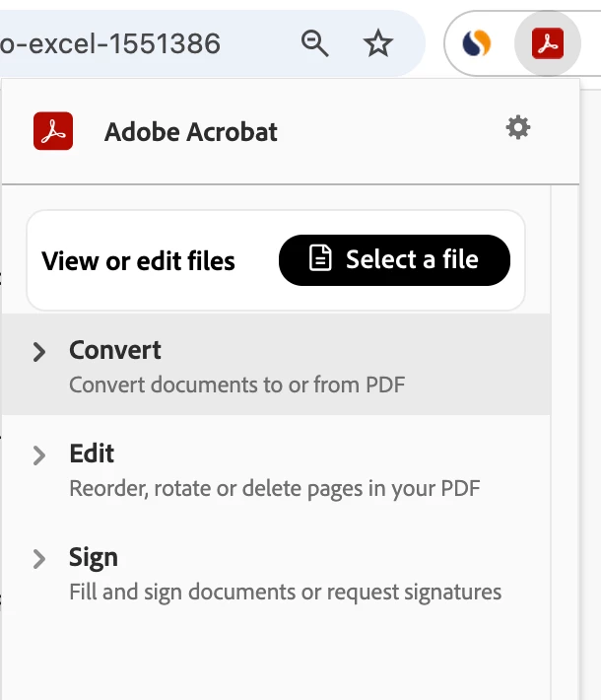Screen dimensions: 601x700
Task: Bookmark this page with the star icon
Action: pyautogui.click(x=378, y=43)
